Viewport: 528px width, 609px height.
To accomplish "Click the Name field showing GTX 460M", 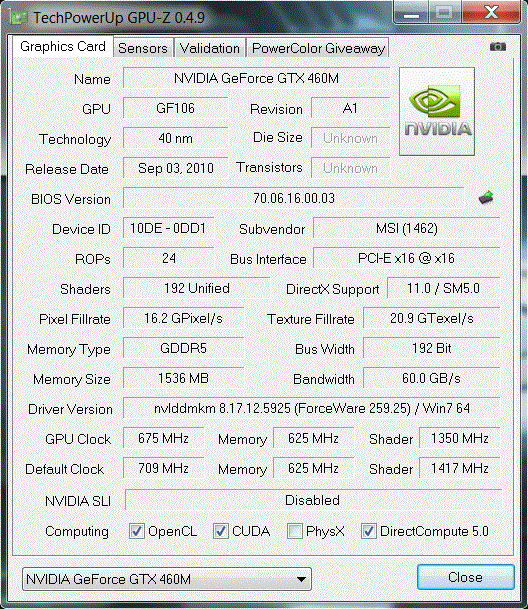I will point(256,78).
